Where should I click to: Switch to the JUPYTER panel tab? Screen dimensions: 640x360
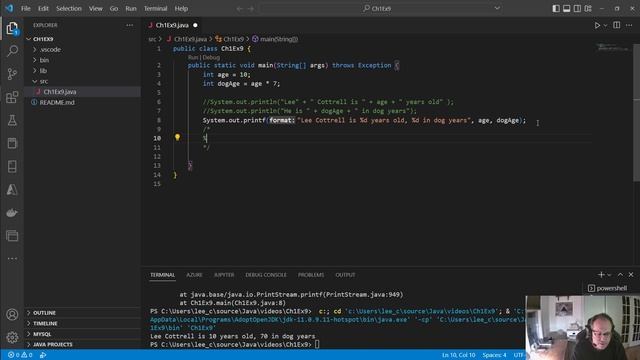coord(224,275)
